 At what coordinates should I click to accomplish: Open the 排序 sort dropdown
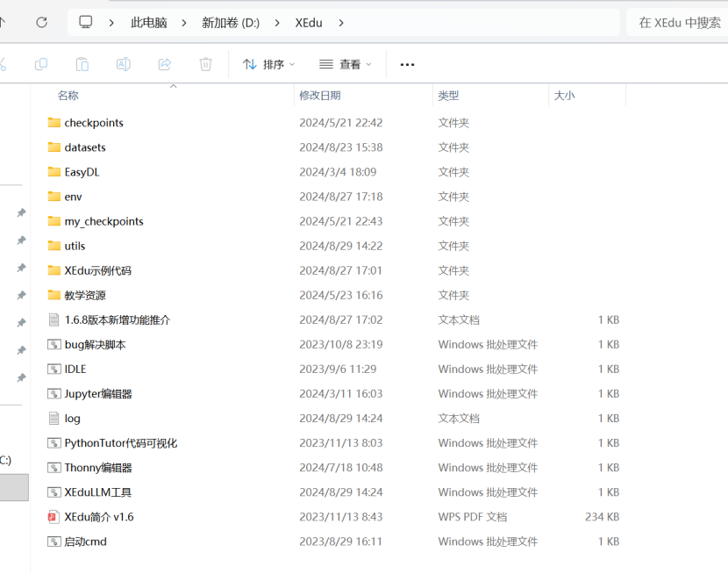[x=268, y=64]
